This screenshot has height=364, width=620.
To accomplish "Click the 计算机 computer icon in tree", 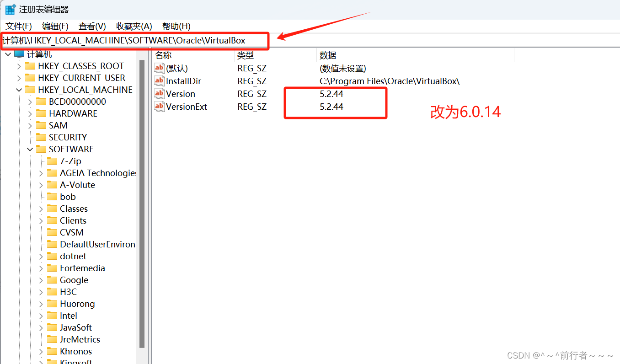I will [19, 54].
